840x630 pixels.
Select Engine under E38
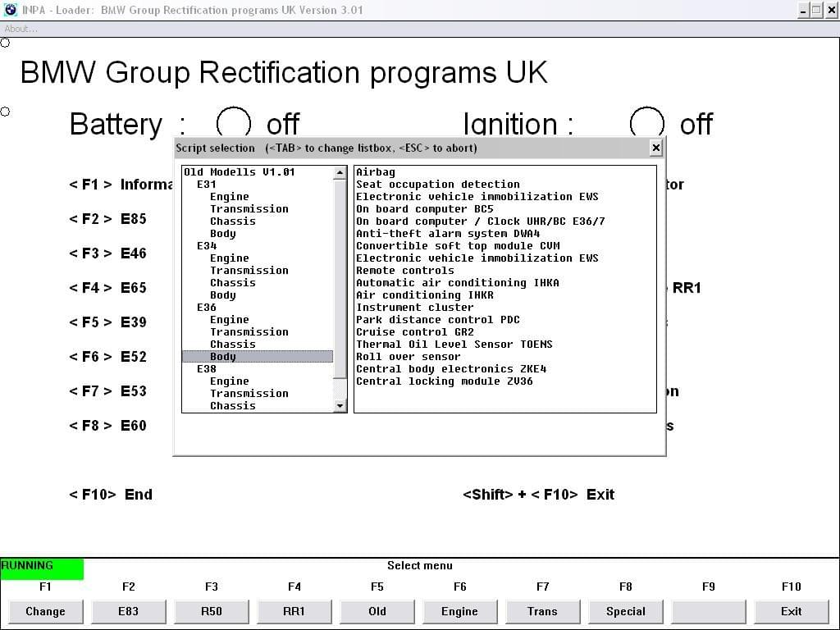click(230, 381)
